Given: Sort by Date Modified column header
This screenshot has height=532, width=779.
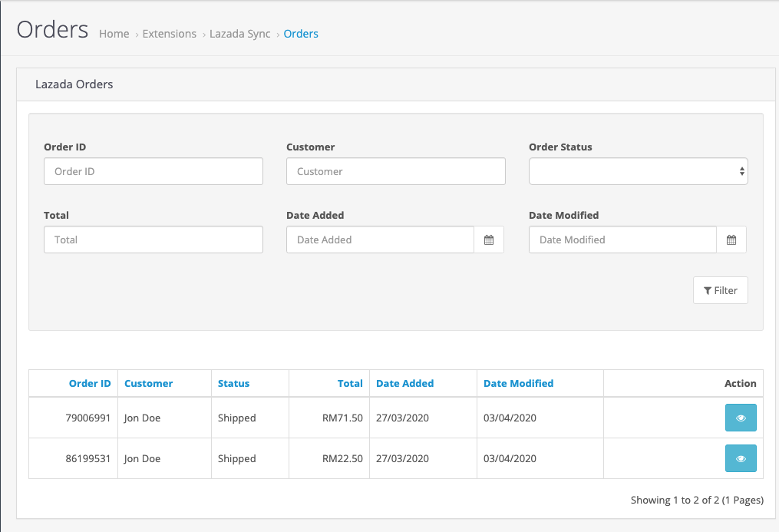Looking at the screenshot, I should [x=518, y=384].
